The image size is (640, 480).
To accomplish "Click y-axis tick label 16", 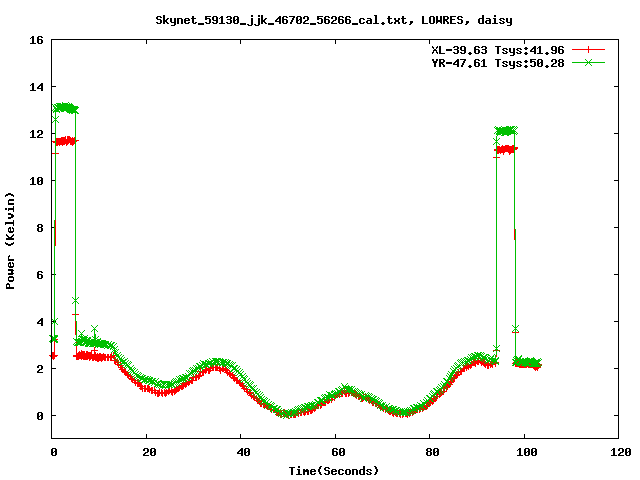I will coord(36,40).
